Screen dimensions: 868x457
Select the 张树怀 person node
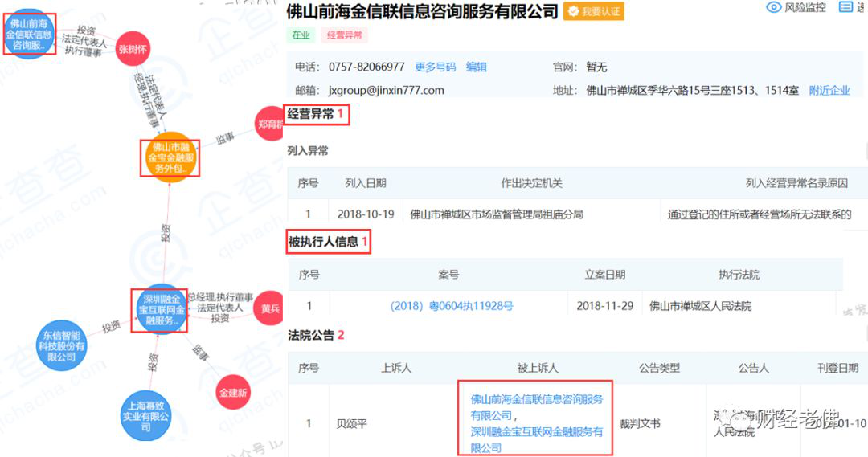133,49
